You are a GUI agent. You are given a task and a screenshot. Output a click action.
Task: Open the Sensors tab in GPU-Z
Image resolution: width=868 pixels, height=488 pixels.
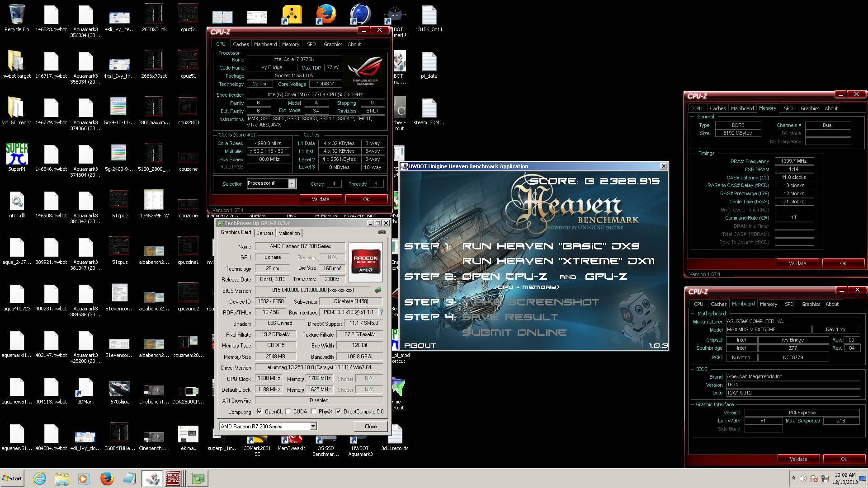click(x=265, y=233)
